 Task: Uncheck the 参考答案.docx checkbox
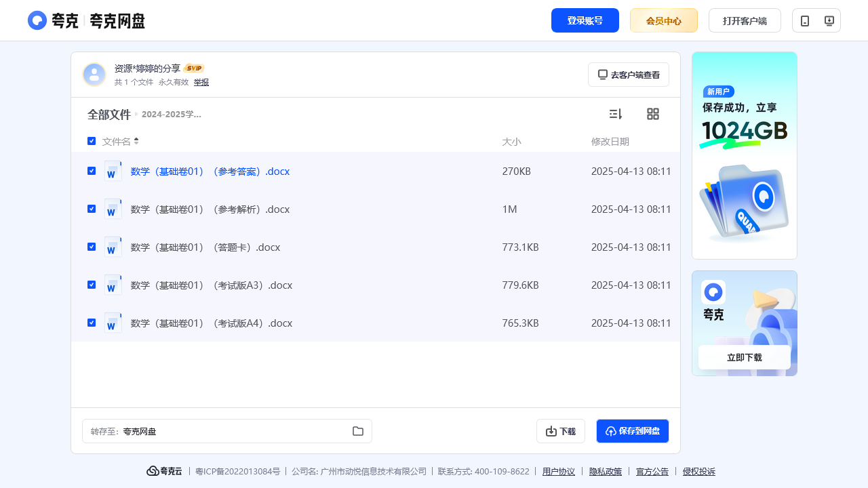(92, 171)
